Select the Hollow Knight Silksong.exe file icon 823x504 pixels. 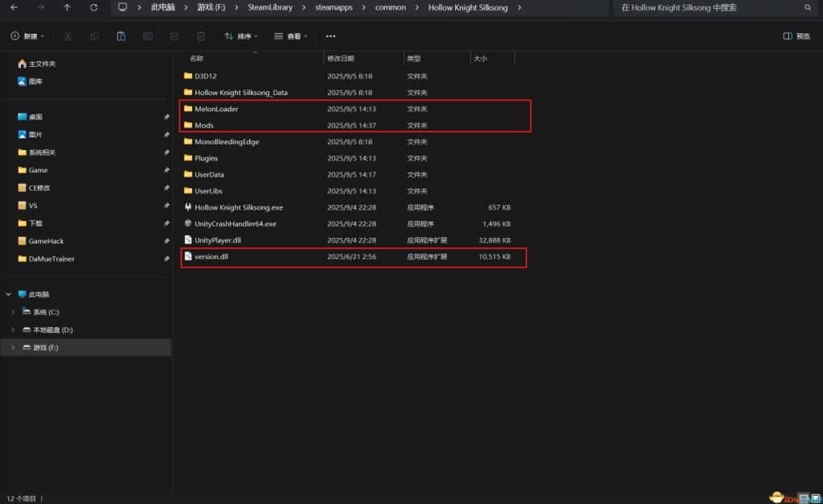point(188,207)
